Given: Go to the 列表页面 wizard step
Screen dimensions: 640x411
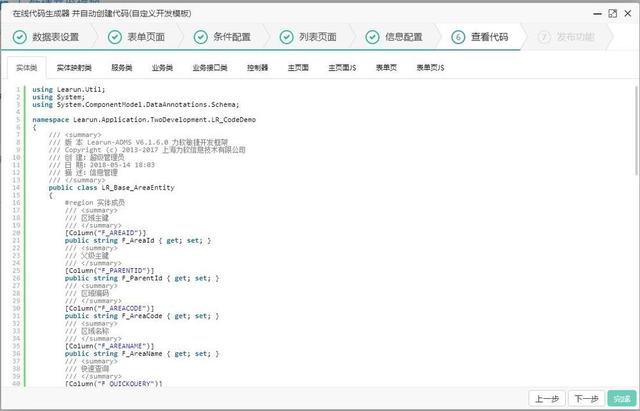Looking at the screenshot, I should pos(312,37).
